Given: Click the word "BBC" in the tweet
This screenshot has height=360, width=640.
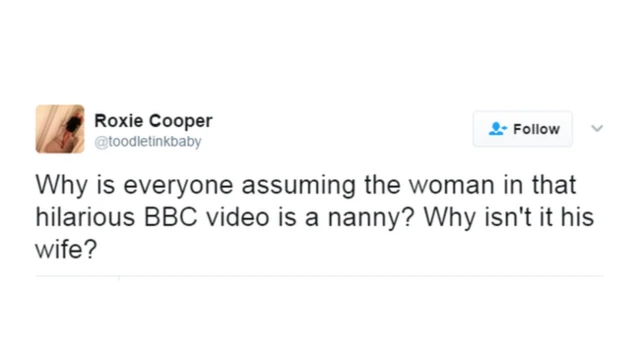Looking at the screenshot, I should point(171,217).
